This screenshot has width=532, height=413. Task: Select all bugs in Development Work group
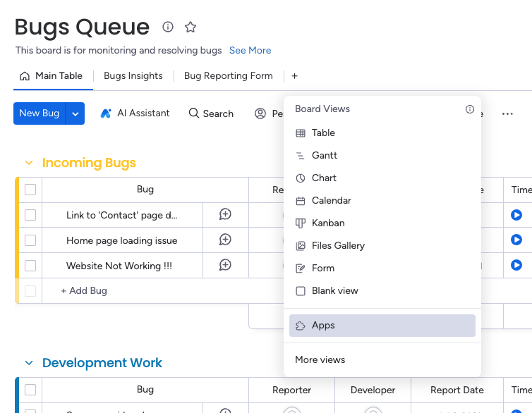pyautogui.click(x=30, y=390)
